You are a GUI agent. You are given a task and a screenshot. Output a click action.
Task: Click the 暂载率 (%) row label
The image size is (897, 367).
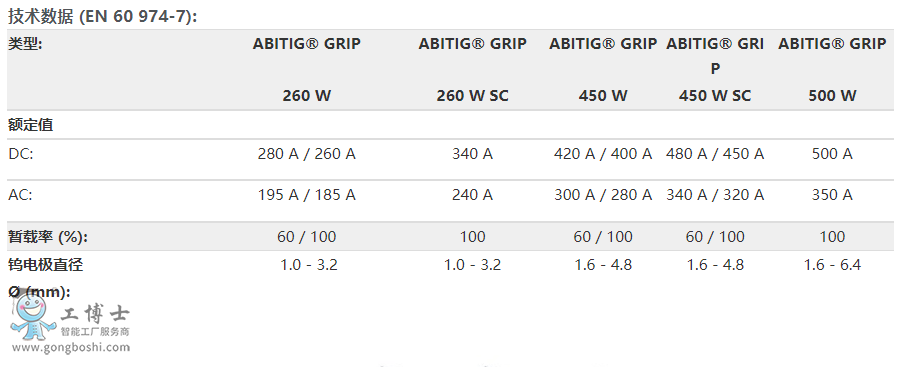pyautogui.click(x=48, y=237)
